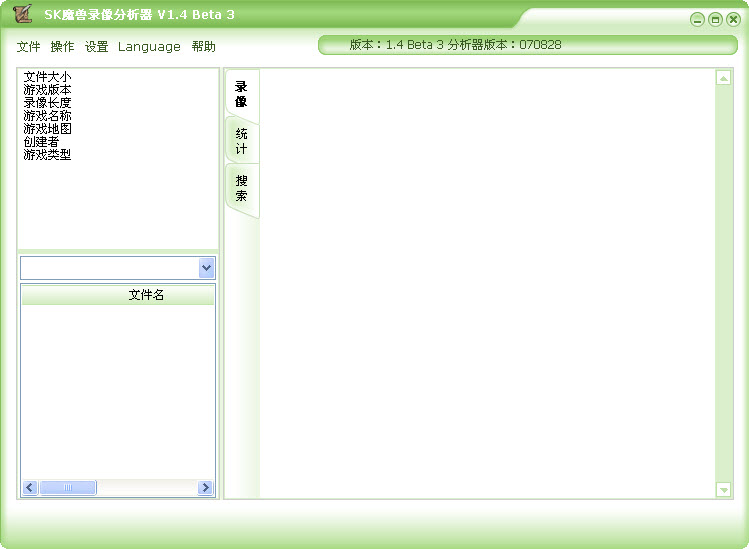The height and width of the screenshot is (549, 749).
Task: Open the 文件 menu
Action: coord(28,47)
